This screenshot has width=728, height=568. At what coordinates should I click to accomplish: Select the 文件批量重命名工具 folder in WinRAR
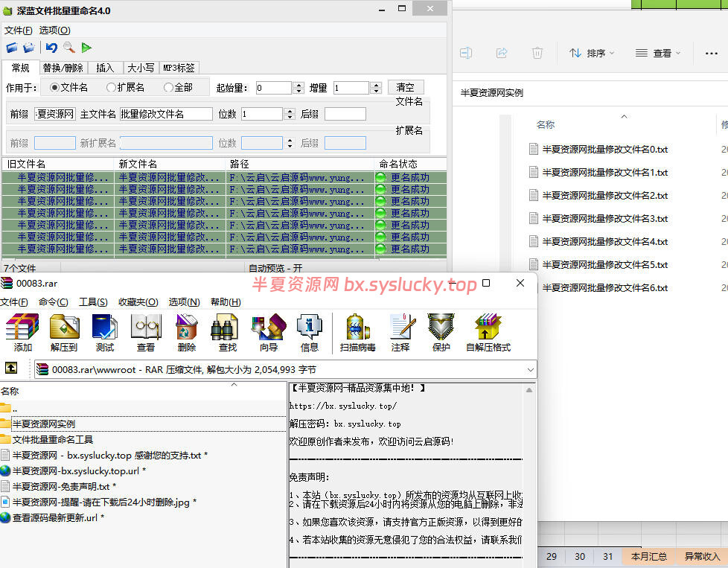pos(52,439)
